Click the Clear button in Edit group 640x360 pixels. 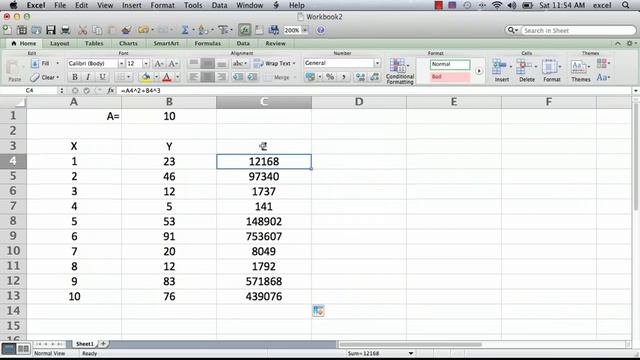click(45, 77)
